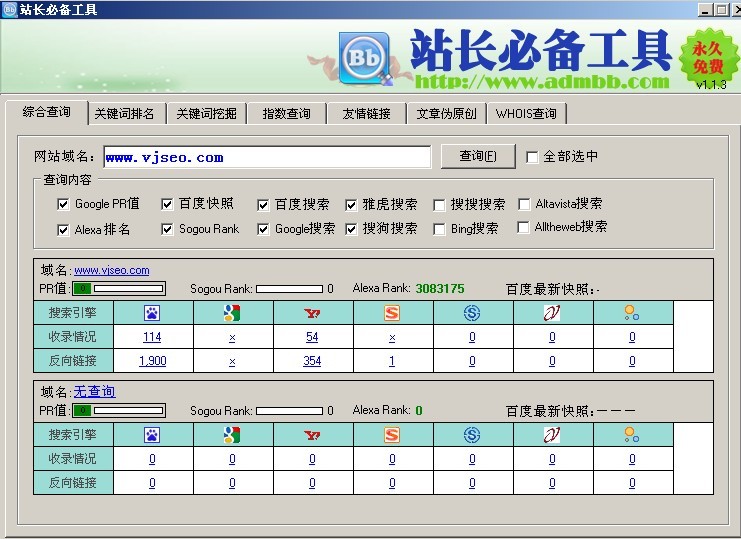Click the Soso icon in the 无查询 table
Screen dimensions: 741x539
pos(472,435)
